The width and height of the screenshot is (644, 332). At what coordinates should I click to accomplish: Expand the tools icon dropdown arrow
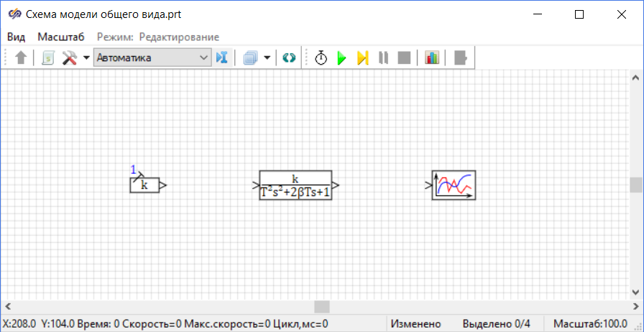pyautogui.click(x=86, y=58)
